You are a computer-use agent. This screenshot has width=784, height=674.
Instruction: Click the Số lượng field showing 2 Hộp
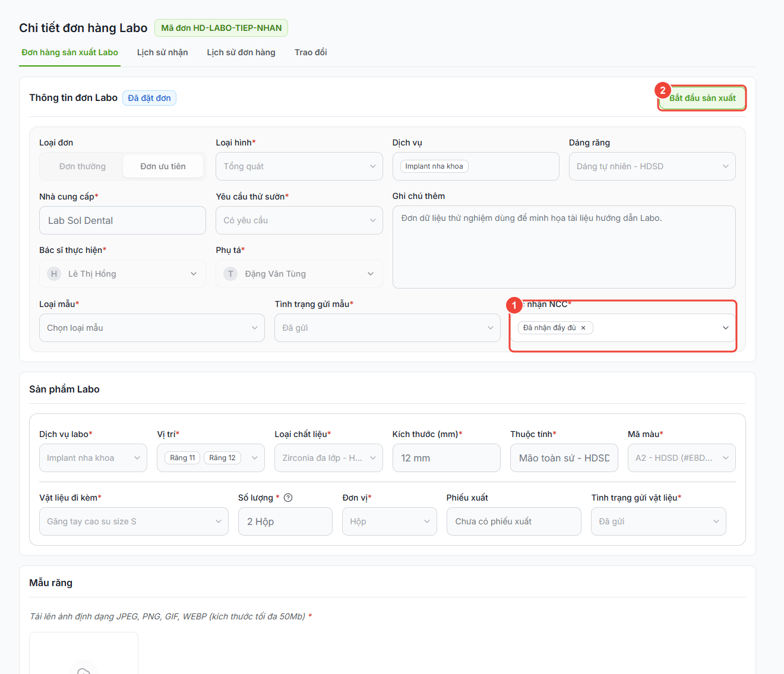point(285,521)
